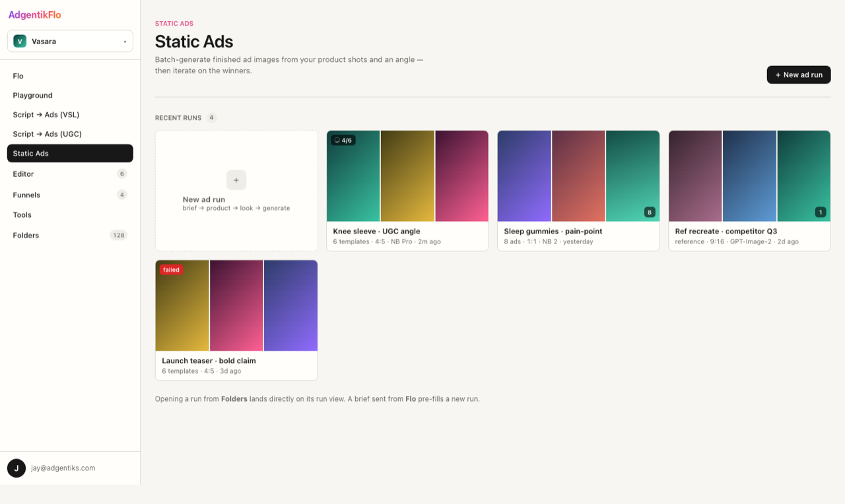Screen dimensions: 845x504
Task: Click '6 templates · 4:5 · 3d ago'
Action: [x=201, y=371]
